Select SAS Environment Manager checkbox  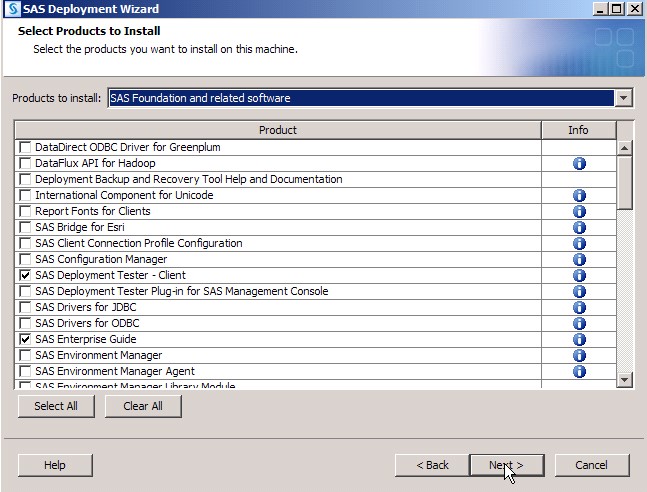click(25, 355)
